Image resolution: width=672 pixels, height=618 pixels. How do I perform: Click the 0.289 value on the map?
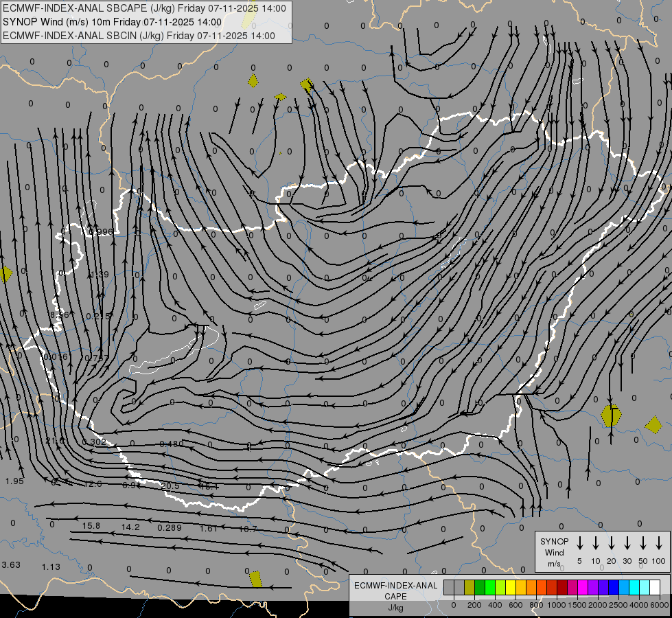pyautogui.click(x=170, y=527)
